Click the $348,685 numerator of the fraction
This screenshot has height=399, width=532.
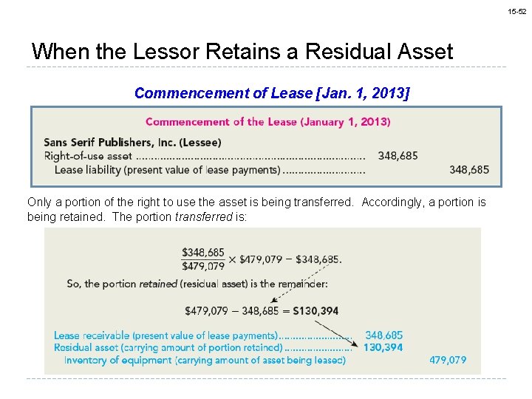[203, 253]
